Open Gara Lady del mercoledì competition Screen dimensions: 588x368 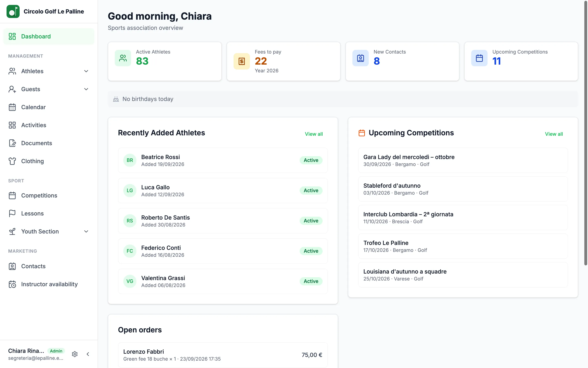pos(463,160)
